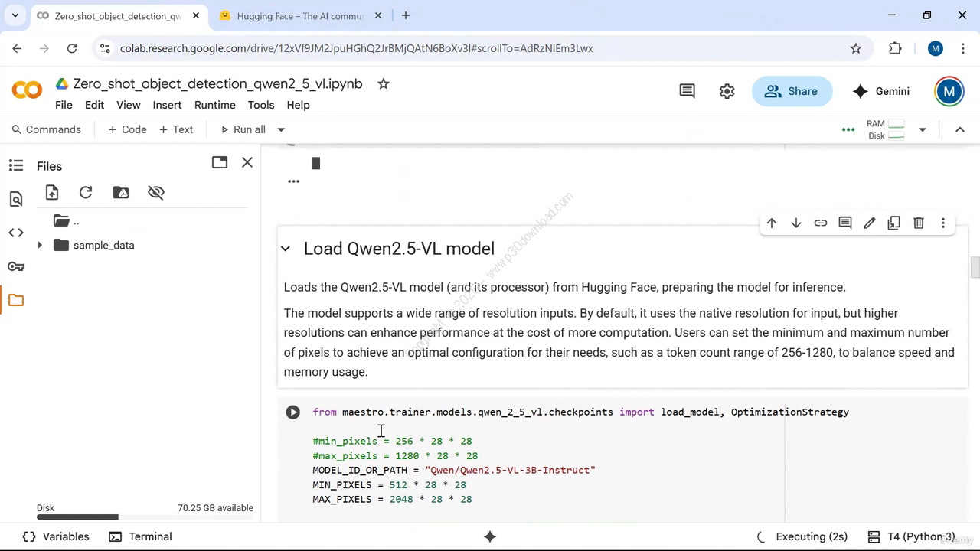This screenshot has height=551, width=980.
Task: Edit the text cell with pencil icon
Action: (870, 223)
